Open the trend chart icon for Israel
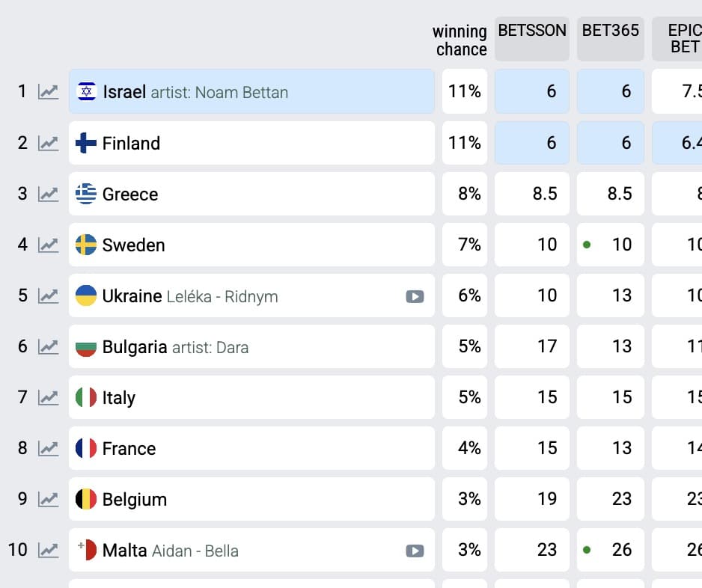 [x=49, y=92]
